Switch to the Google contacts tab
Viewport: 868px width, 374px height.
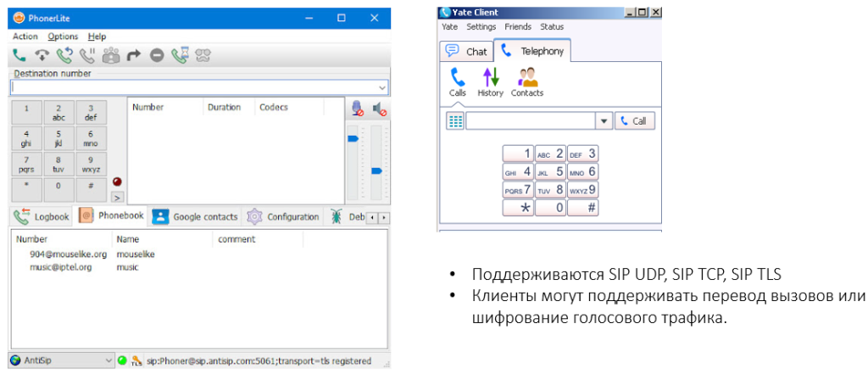(195, 216)
